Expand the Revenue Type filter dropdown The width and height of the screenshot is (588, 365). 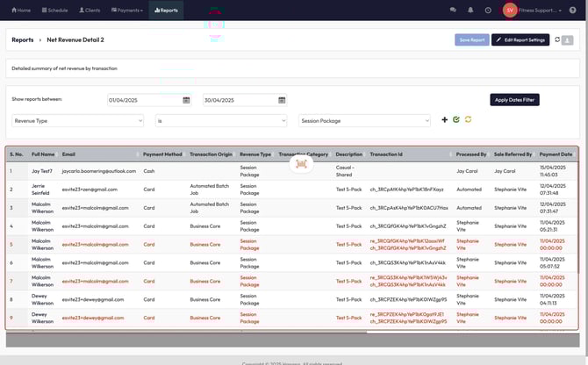pos(75,120)
